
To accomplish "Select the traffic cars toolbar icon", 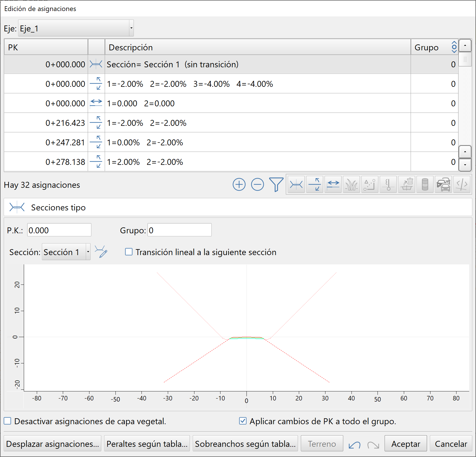I will [443, 185].
